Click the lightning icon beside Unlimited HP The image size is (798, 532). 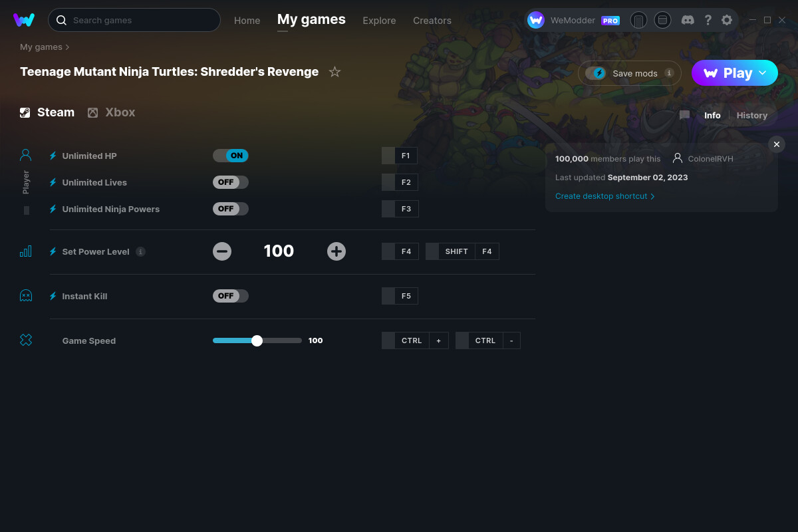pos(53,156)
